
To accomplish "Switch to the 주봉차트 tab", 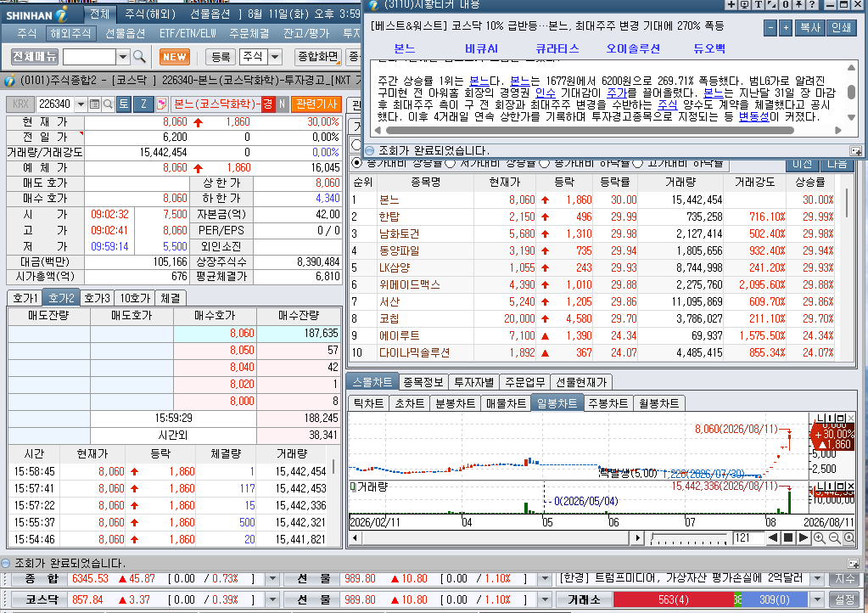I will click(x=608, y=403).
